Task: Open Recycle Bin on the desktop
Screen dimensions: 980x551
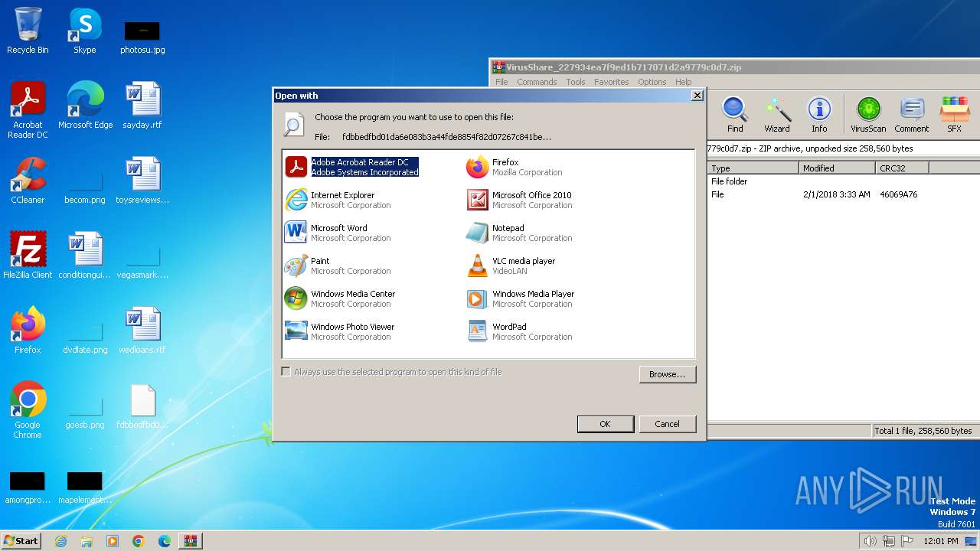Action: (28, 31)
